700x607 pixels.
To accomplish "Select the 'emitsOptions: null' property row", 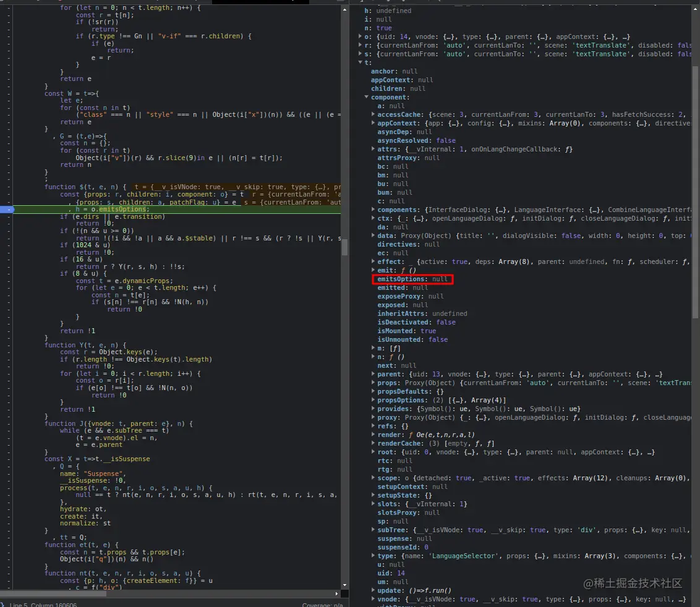I will pos(412,279).
